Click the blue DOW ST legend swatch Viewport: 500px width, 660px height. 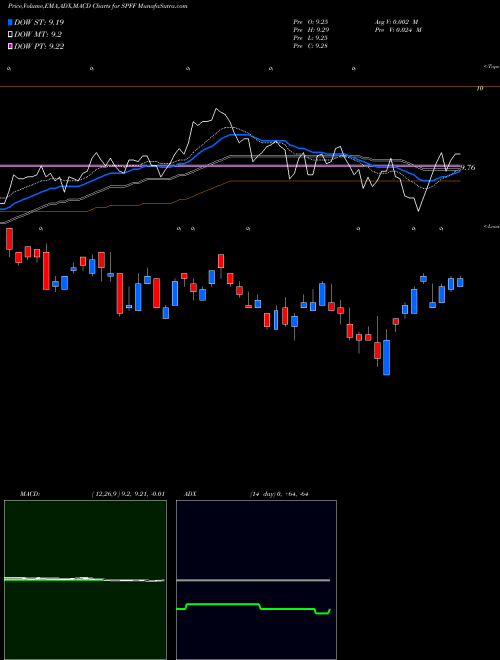10,22
